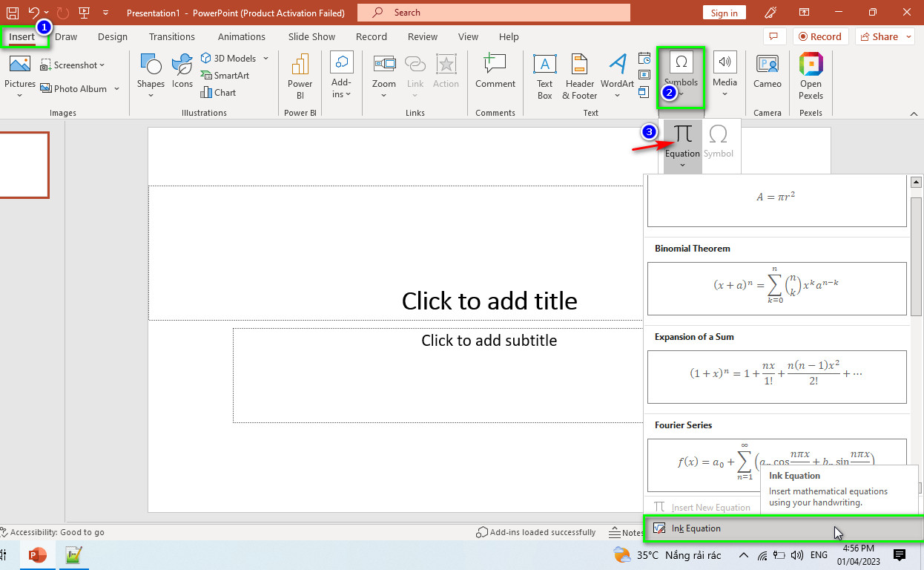924x570 pixels.
Task: Open Pexels stock photos
Action: pyautogui.click(x=811, y=76)
